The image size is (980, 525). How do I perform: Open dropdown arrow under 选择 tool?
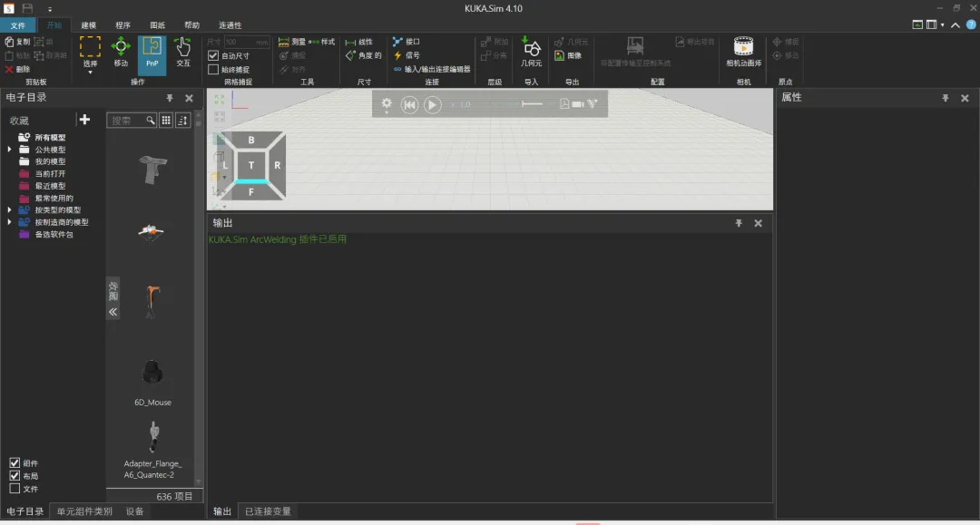(90, 73)
